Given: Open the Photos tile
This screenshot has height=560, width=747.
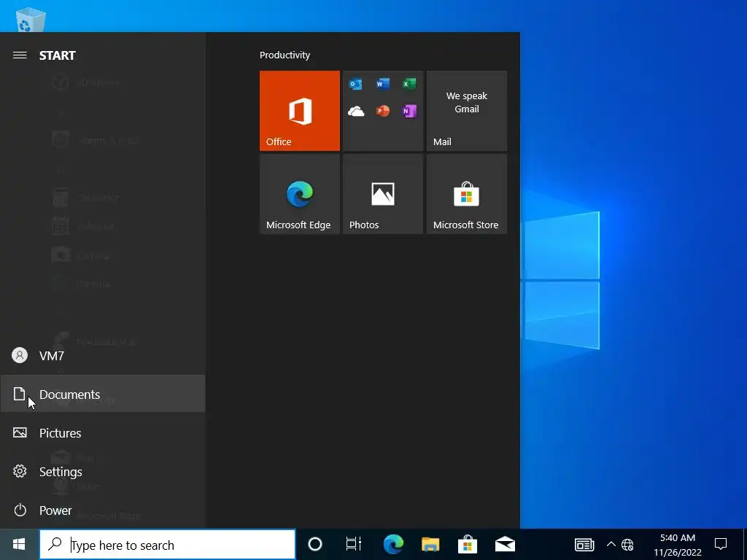Looking at the screenshot, I should [x=383, y=194].
